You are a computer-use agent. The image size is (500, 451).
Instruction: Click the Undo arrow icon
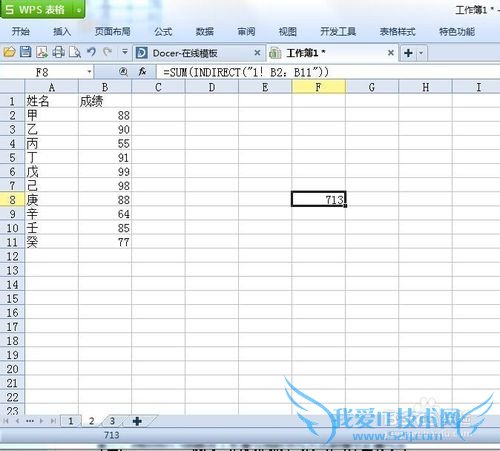[x=91, y=52]
